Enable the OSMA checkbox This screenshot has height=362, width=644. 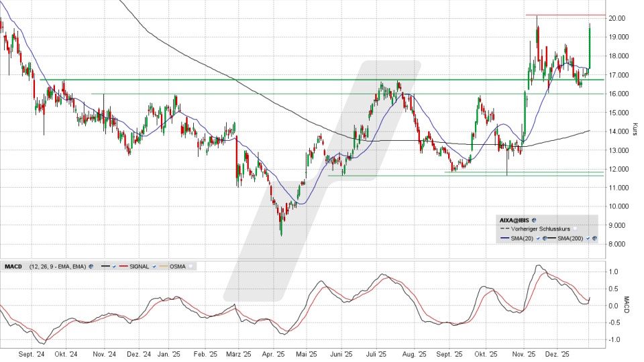tap(191, 266)
